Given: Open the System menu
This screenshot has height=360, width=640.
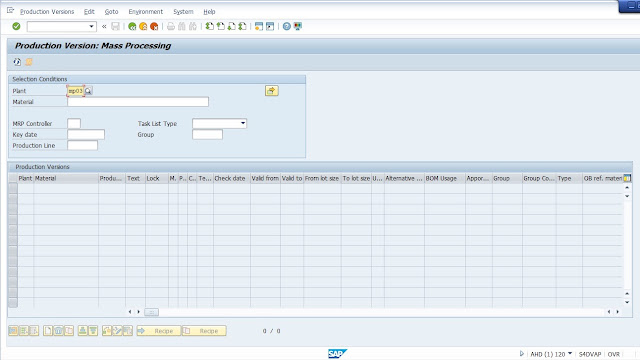Looking at the screenshot, I should pyautogui.click(x=183, y=12).
